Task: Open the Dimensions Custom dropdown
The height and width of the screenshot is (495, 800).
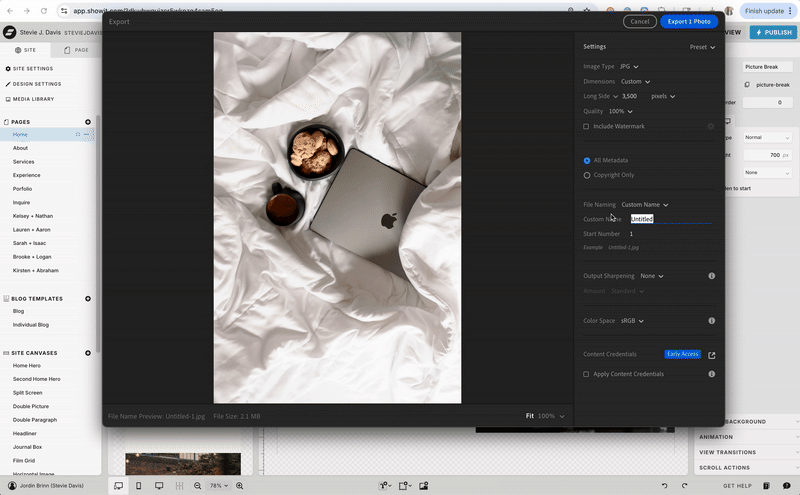Action: (x=635, y=82)
